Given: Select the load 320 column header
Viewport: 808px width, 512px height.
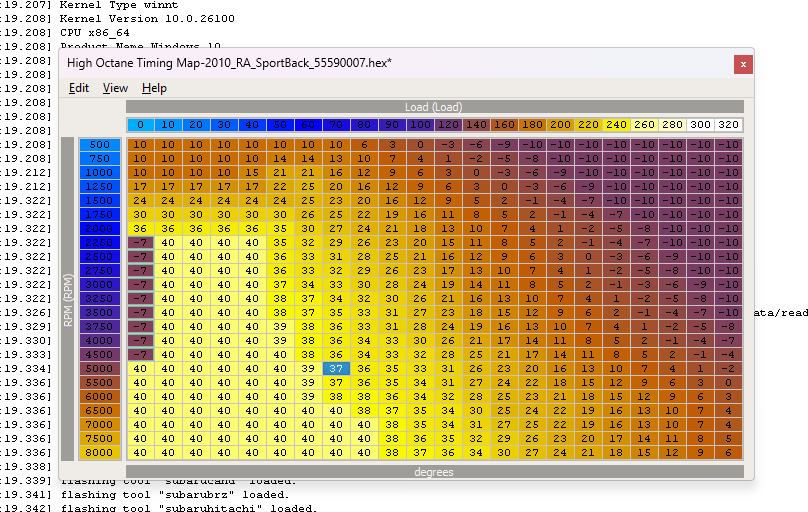Looking at the screenshot, I should click(x=728, y=125).
